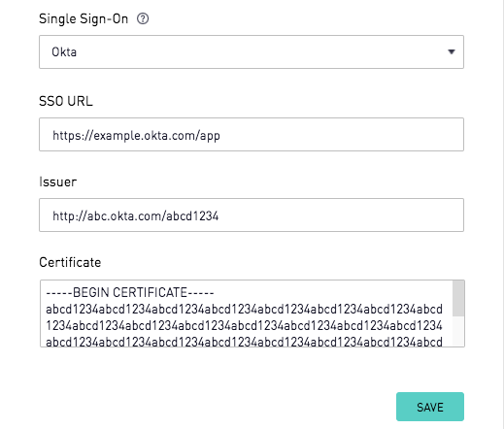Viewport: 504px width, 429px height.
Task: Click the Issuer field label
Action: point(58,181)
